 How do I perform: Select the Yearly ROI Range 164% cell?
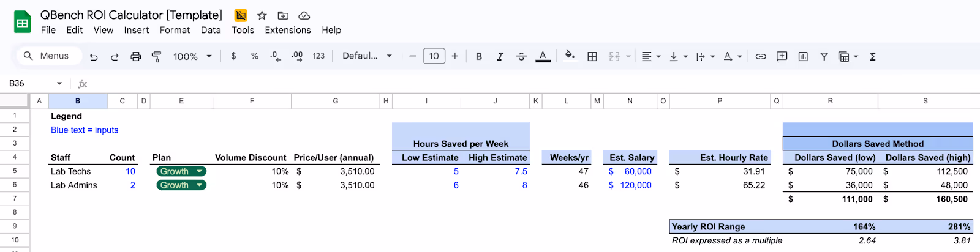831,226
